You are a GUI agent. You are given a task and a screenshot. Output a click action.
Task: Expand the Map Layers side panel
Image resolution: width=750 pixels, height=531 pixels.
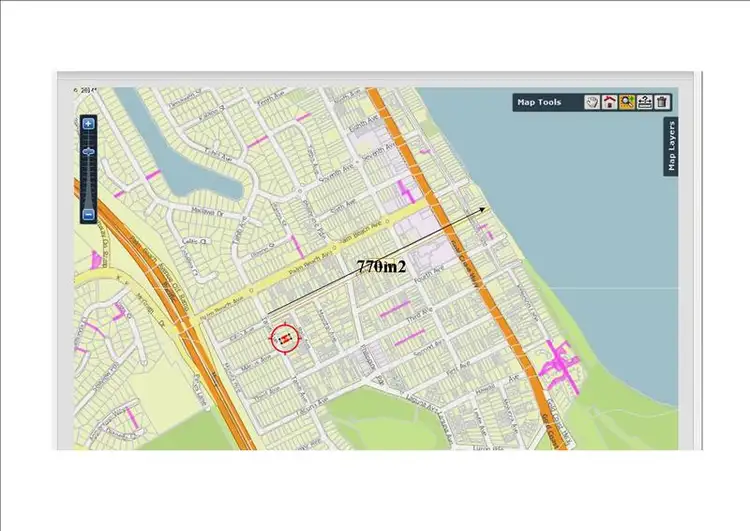[x=672, y=147]
